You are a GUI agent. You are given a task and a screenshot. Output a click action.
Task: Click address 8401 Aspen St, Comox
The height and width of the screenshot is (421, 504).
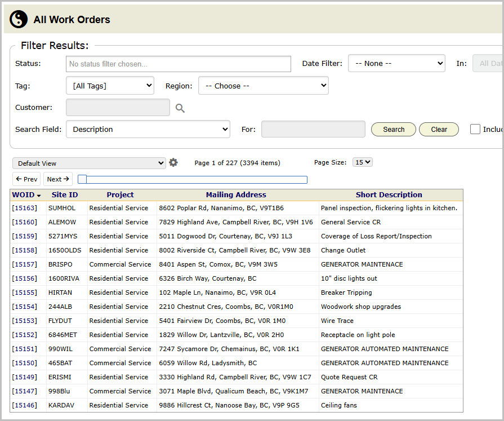pyautogui.click(x=218, y=264)
